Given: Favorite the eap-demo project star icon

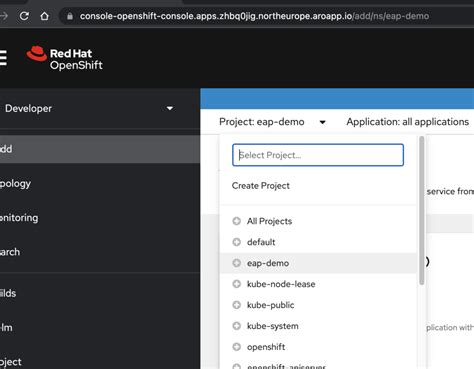Looking at the screenshot, I should coord(236,263).
